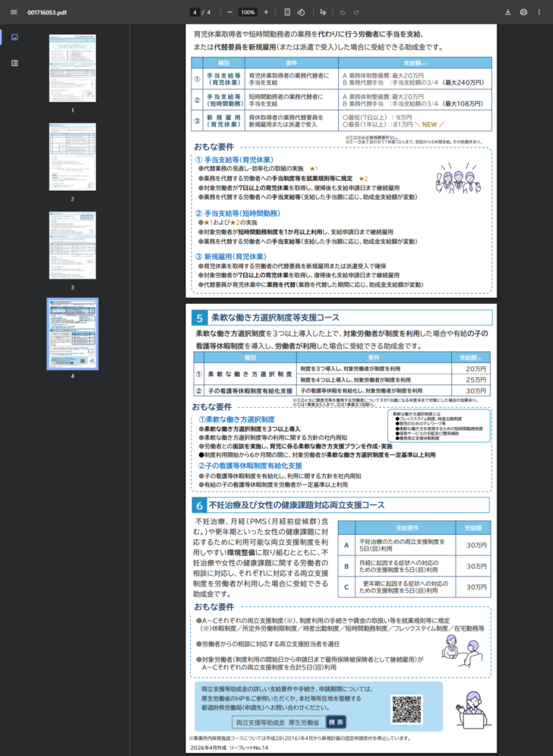Click the redo arrow in toolbar
This screenshot has height=756, width=553.
pos(356,12)
